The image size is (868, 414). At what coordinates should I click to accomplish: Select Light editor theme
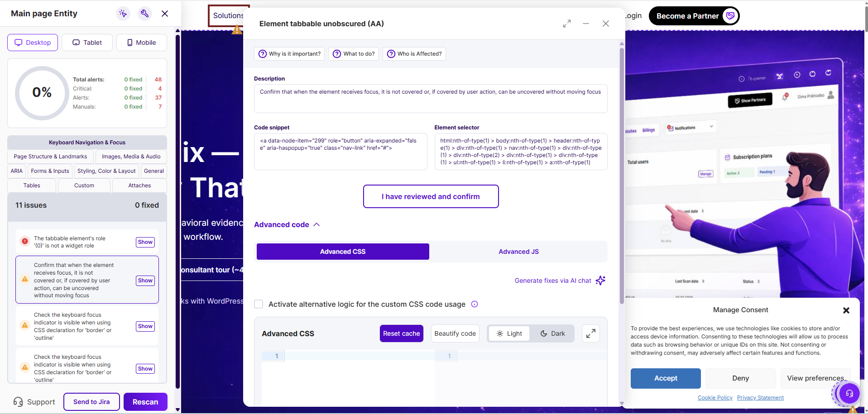tap(509, 333)
